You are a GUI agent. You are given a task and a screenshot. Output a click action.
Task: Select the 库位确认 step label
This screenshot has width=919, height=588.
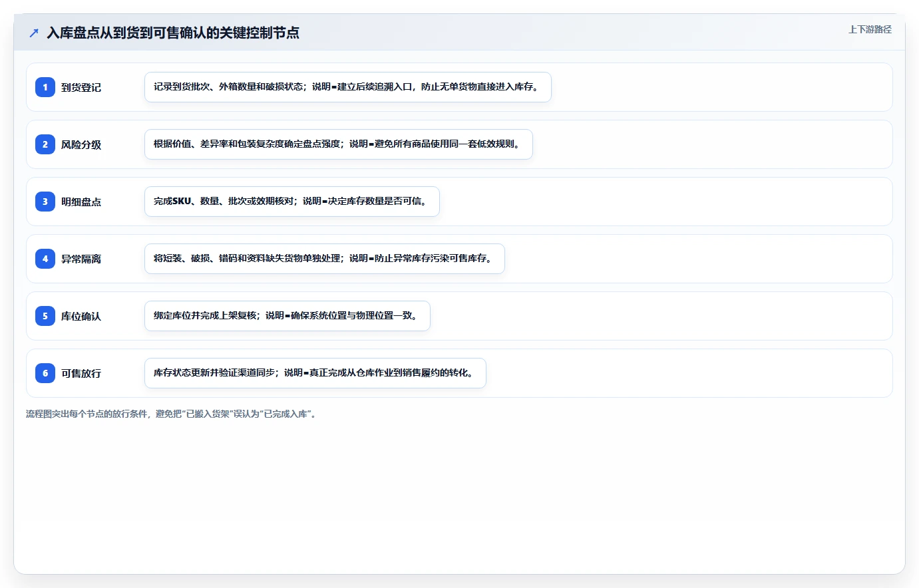(x=81, y=316)
